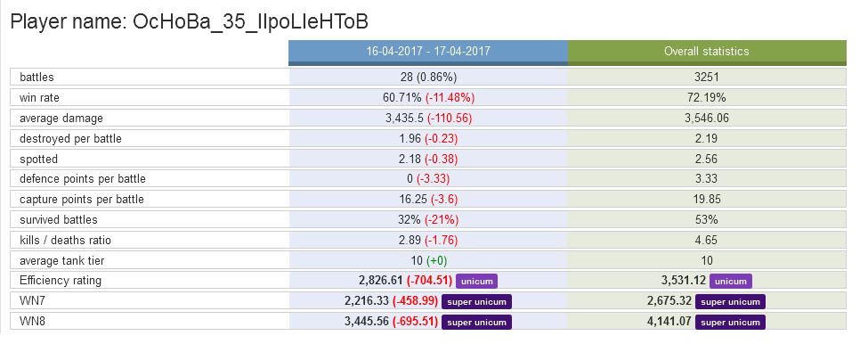Select the win rate row label
This screenshot has width=868, height=344.
point(39,97)
